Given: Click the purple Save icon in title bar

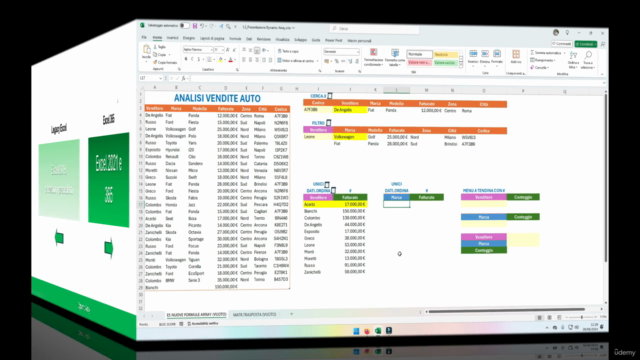Looking at the screenshot, I should coord(195,26).
